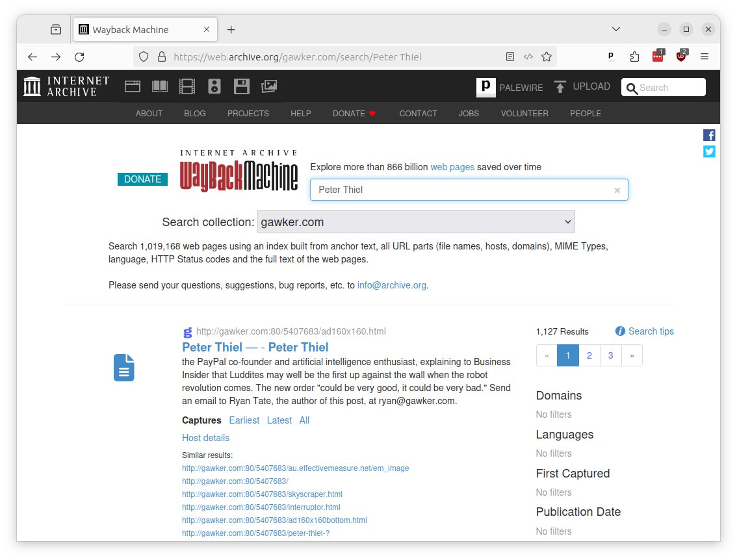Open the recent browsing view icon

[x=56, y=30]
